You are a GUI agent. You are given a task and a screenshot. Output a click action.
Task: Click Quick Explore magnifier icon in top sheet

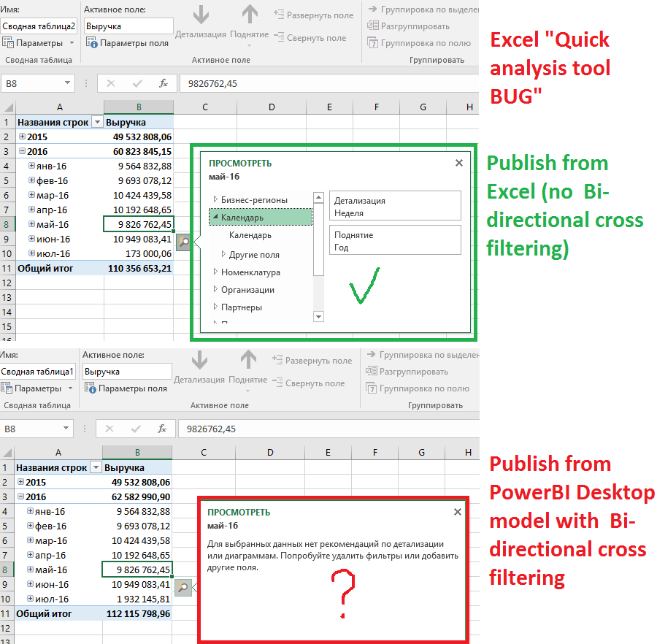click(184, 242)
